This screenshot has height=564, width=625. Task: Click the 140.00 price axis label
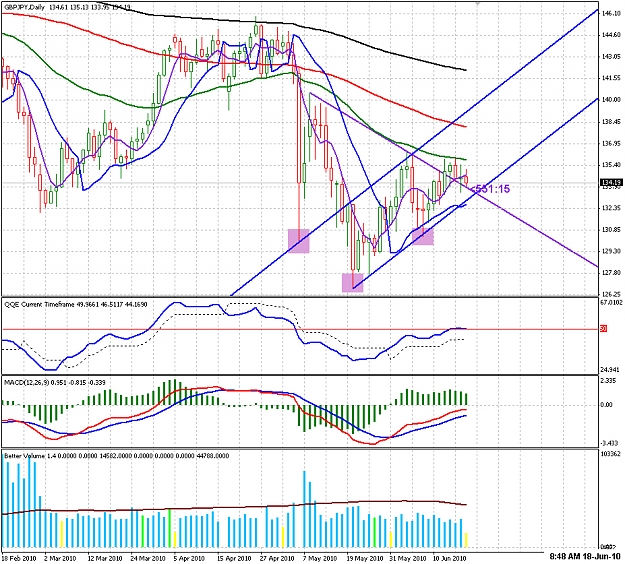611,100
